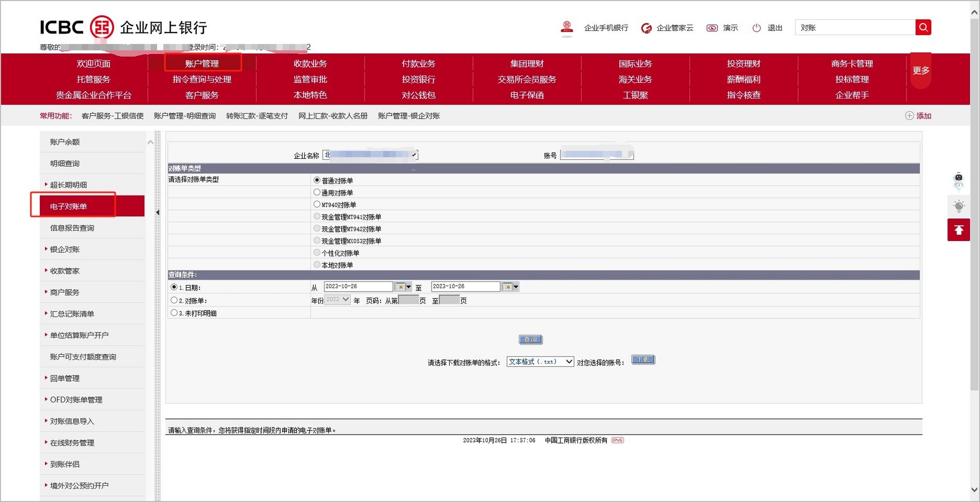Expand 回单管理 in sidebar
This screenshot has height=502, width=980.
click(65, 378)
